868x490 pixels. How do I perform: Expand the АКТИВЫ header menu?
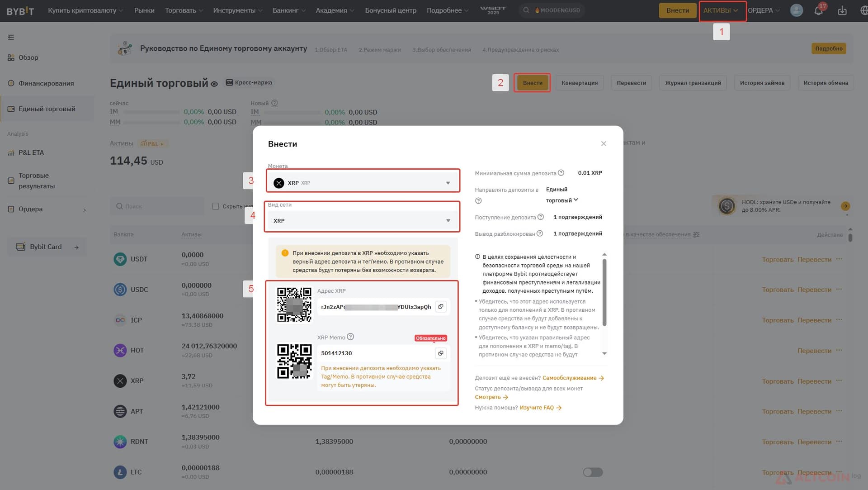721,10
